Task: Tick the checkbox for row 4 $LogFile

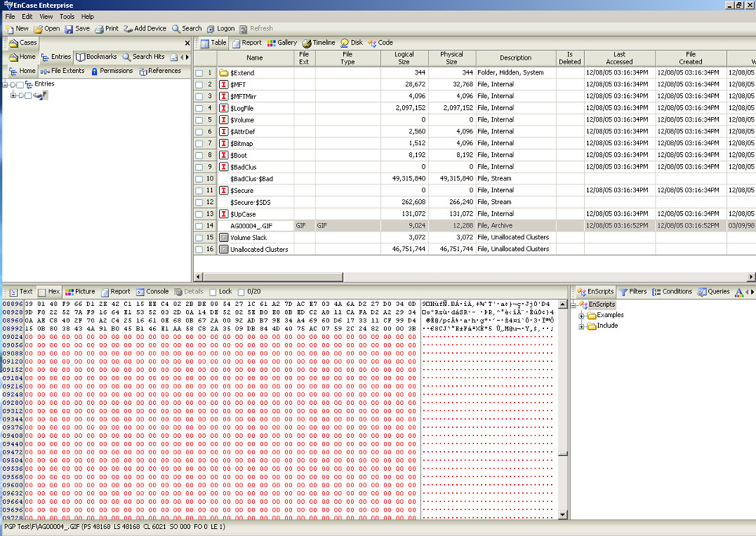Action: pyautogui.click(x=199, y=108)
